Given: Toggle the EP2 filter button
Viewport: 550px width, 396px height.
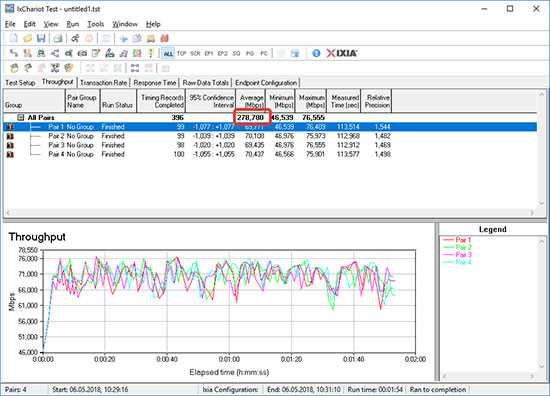Looking at the screenshot, I should pos(222,53).
